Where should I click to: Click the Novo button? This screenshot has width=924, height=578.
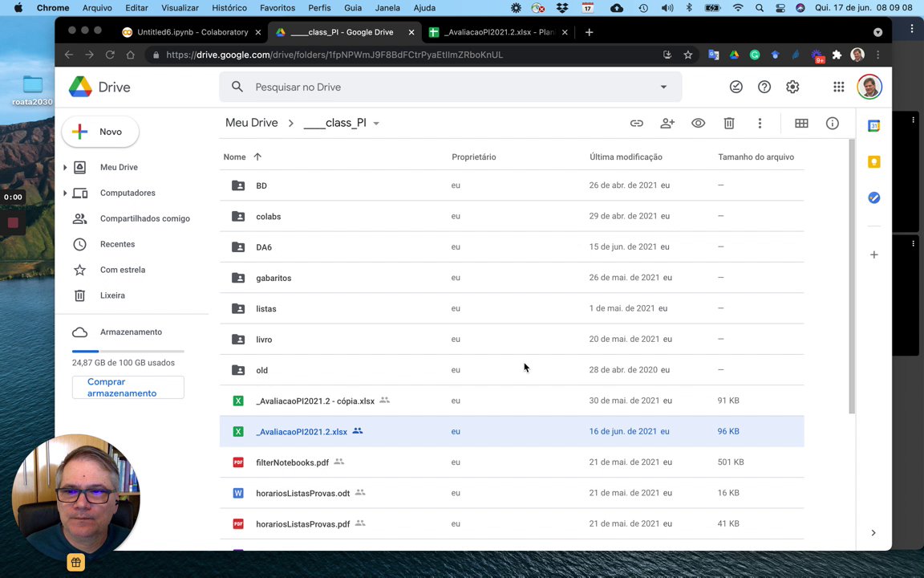click(x=100, y=132)
